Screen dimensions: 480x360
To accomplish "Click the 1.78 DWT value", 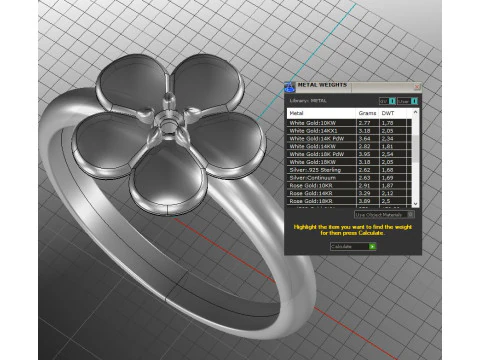I will (x=387, y=123).
